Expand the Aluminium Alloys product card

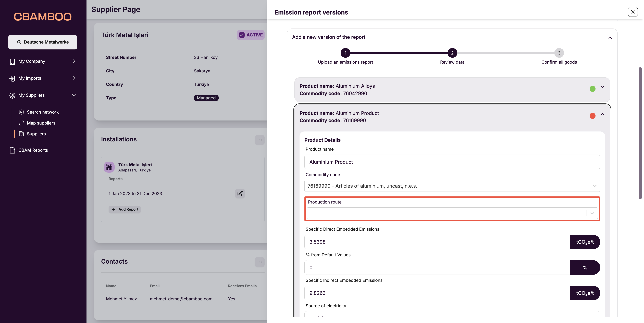point(602,87)
